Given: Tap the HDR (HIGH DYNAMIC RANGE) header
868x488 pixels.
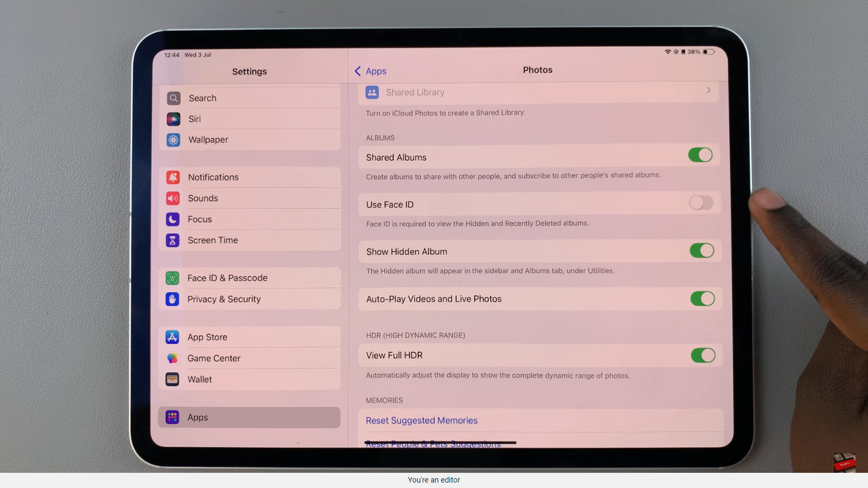Looking at the screenshot, I should (x=416, y=335).
